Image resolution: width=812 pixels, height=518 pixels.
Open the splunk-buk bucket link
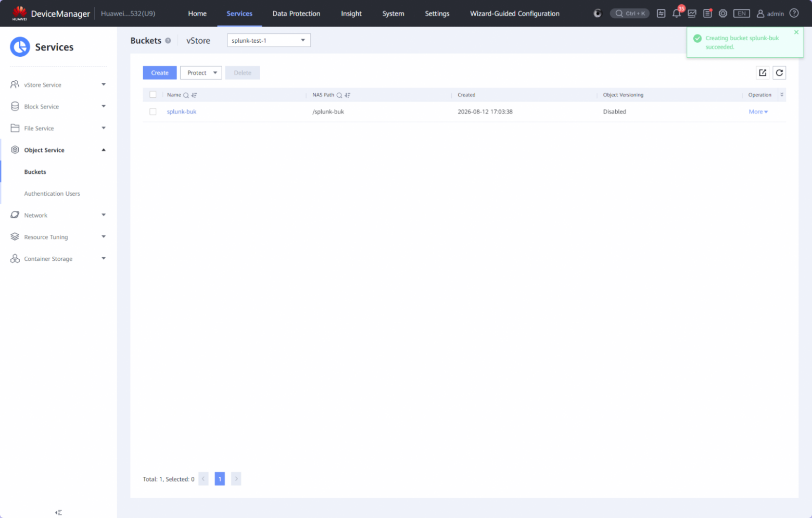point(182,111)
